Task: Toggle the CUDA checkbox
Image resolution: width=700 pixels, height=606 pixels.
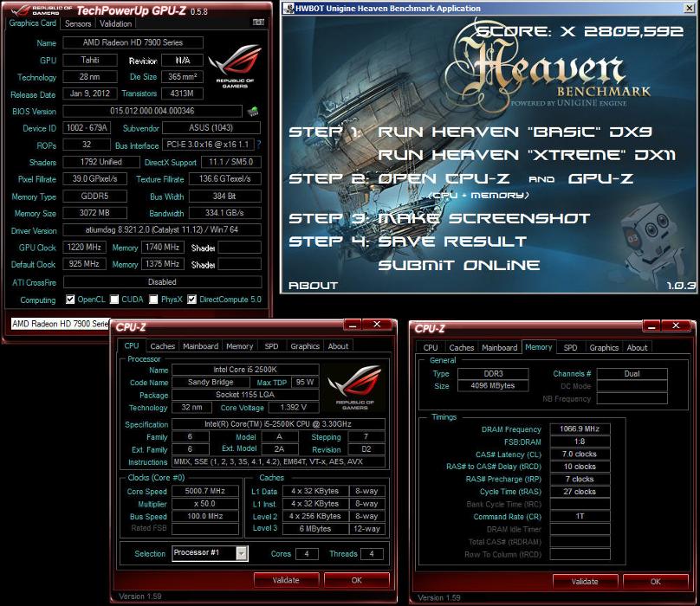Action: click(x=114, y=300)
